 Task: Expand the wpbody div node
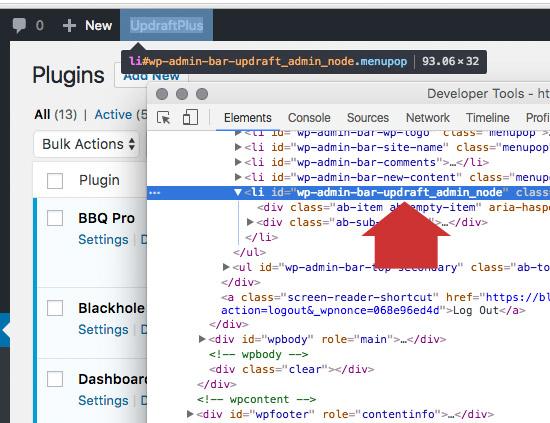tap(202, 339)
